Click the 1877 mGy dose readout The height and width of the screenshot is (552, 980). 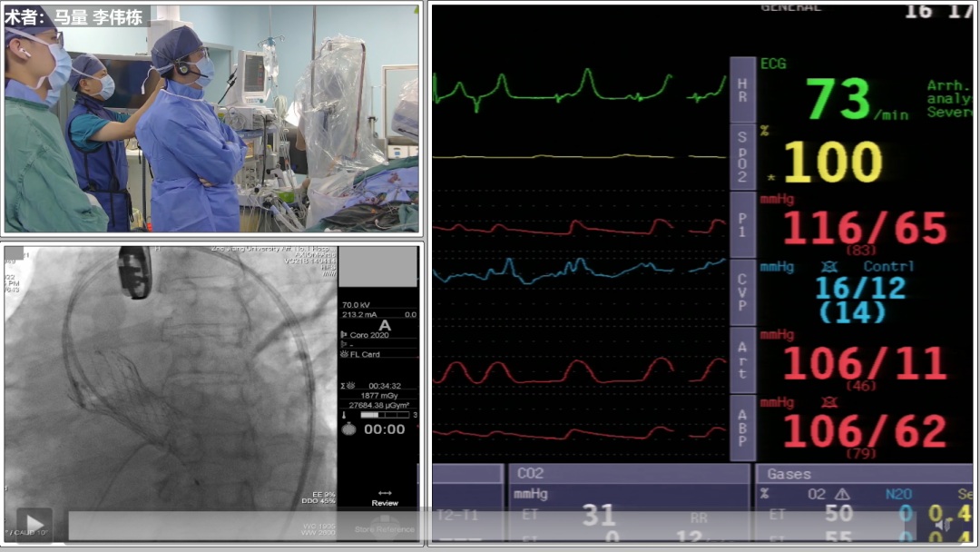[x=379, y=396]
